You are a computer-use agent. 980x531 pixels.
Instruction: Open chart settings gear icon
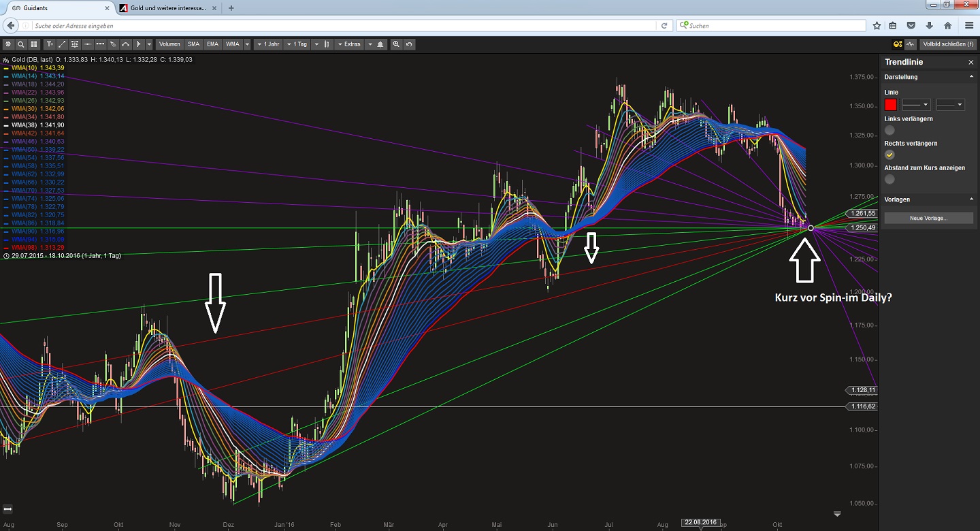[x=8, y=44]
